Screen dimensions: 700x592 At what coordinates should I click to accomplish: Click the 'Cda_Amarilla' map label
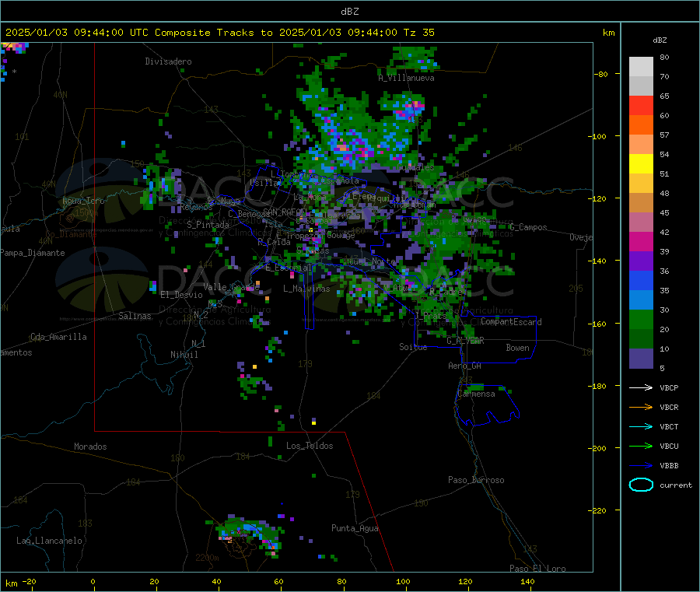[x=58, y=337]
